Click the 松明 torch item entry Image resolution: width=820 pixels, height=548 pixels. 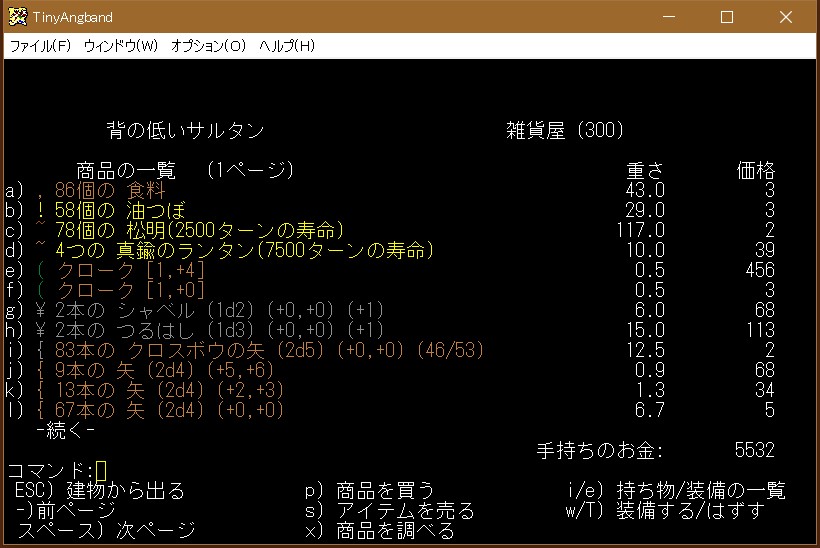click(200, 230)
